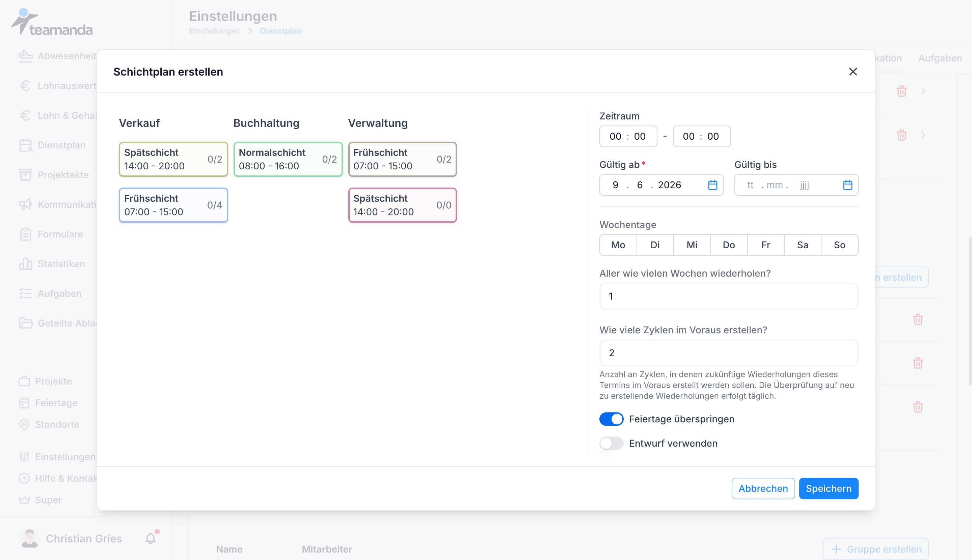The width and height of the screenshot is (972, 560).
Task: Click the Zyklen im Voraus input field
Action: [x=728, y=353]
